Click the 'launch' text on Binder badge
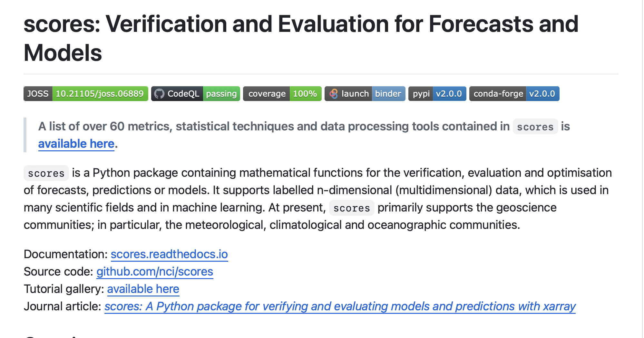The image size is (644, 338). pos(355,94)
